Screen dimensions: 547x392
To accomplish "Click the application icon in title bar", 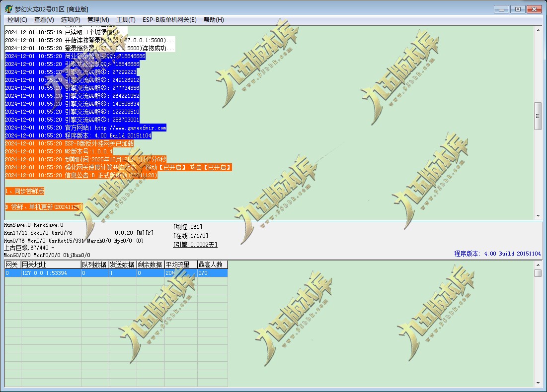I will [x=8, y=9].
